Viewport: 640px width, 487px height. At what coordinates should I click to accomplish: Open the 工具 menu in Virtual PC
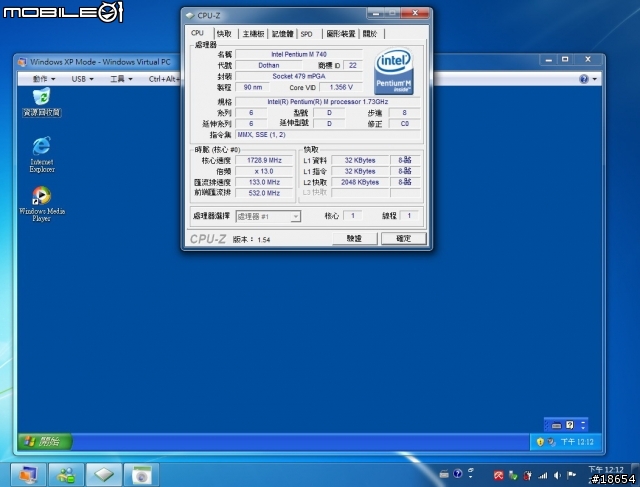(x=121, y=79)
